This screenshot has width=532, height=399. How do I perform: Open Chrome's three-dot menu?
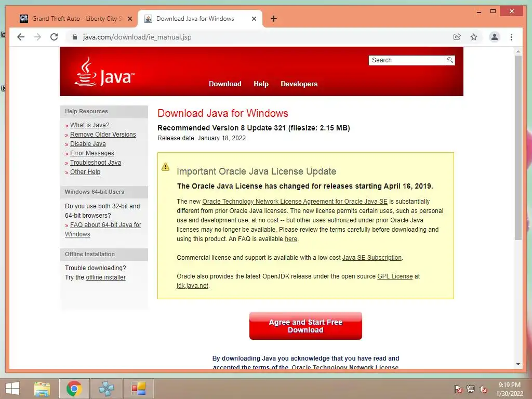(x=511, y=37)
